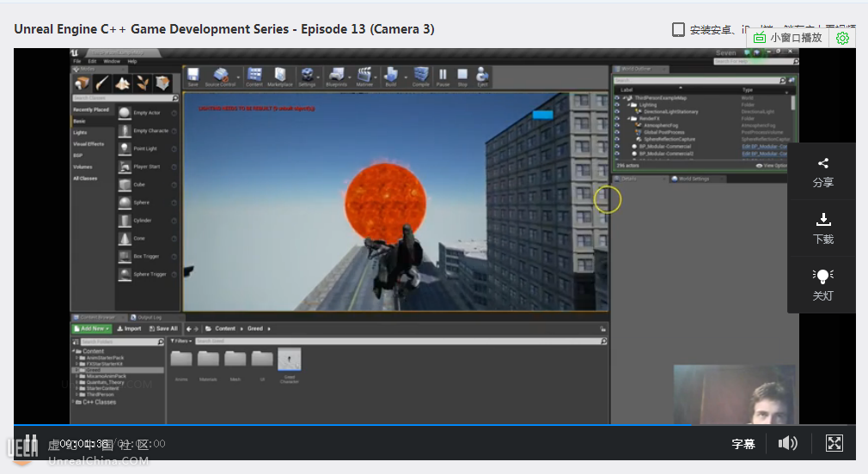Toggle sources view icon beside Search Folders
This screenshot has width=868, height=474.
[x=76, y=342]
